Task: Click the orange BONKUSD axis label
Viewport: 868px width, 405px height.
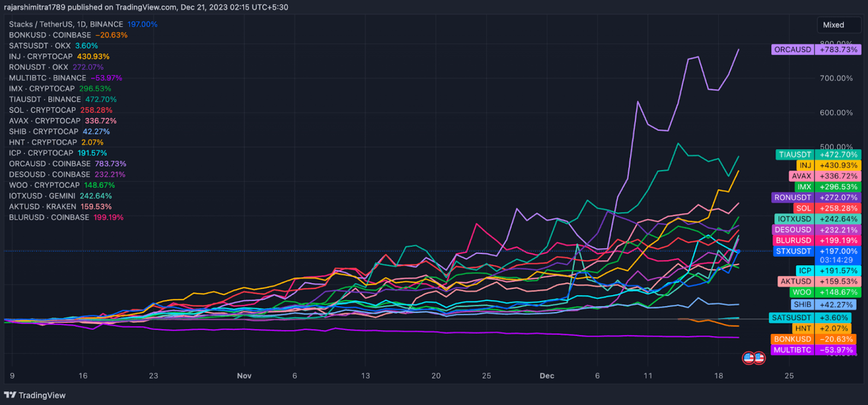Action: (813, 339)
